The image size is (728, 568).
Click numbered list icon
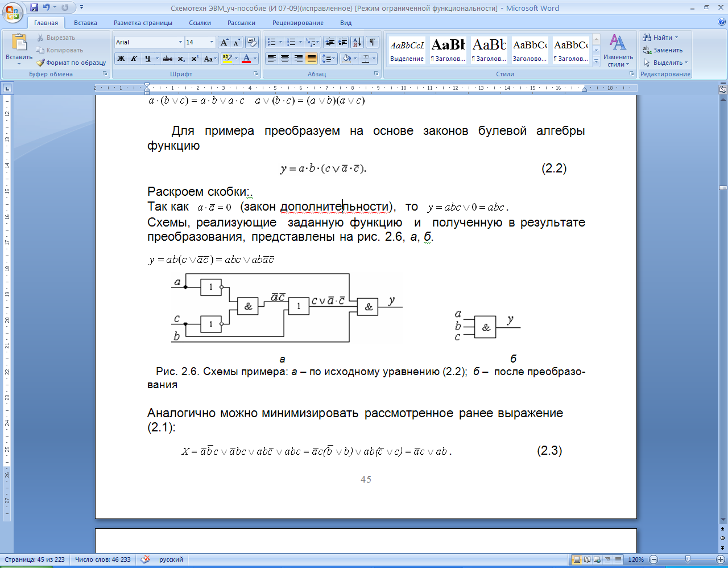click(291, 42)
